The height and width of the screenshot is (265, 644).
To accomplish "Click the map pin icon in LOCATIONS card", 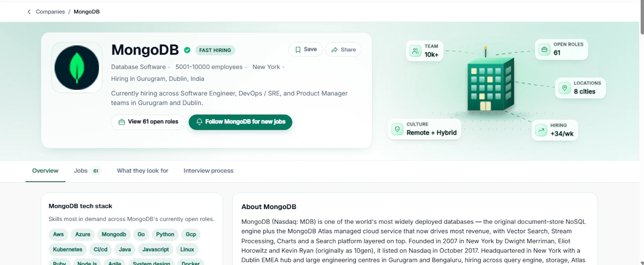I will tap(565, 88).
